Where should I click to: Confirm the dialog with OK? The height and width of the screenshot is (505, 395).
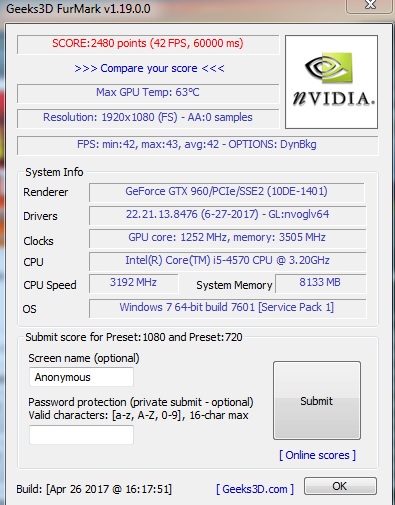(x=340, y=486)
